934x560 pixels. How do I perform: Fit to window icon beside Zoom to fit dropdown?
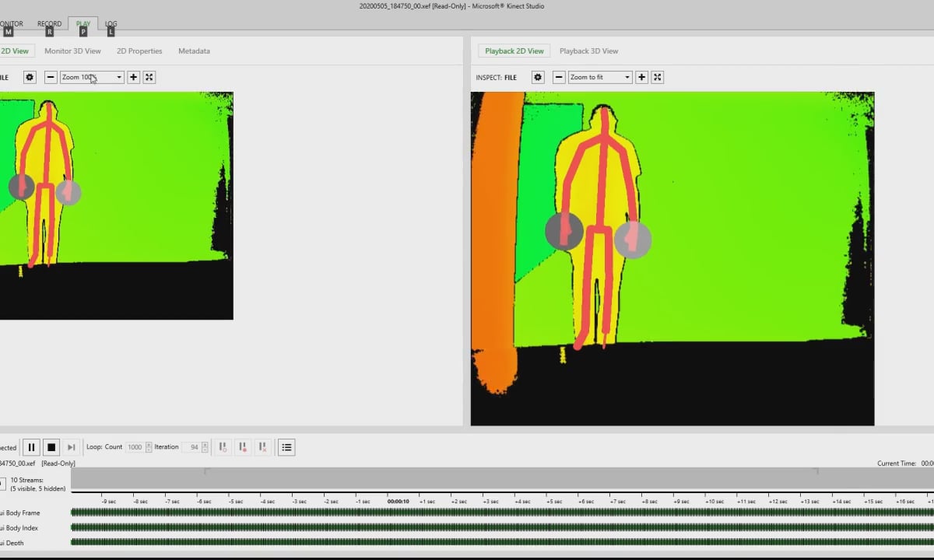point(658,77)
